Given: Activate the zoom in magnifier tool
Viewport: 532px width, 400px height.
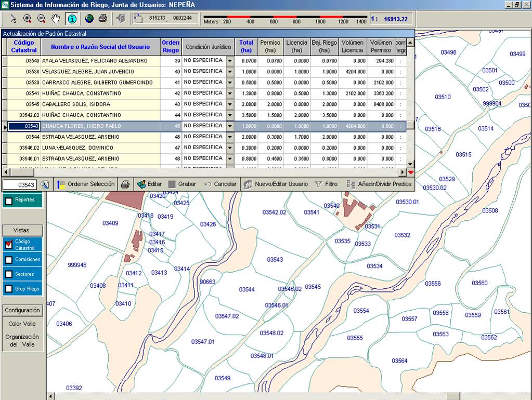Looking at the screenshot, I should (x=28, y=19).
